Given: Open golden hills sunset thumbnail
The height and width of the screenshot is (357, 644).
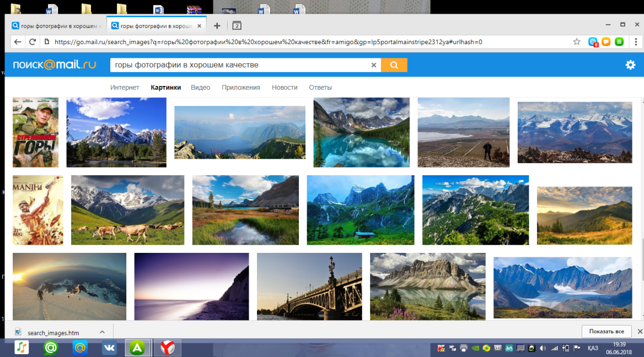Looking at the screenshot, I should [584, 216].
